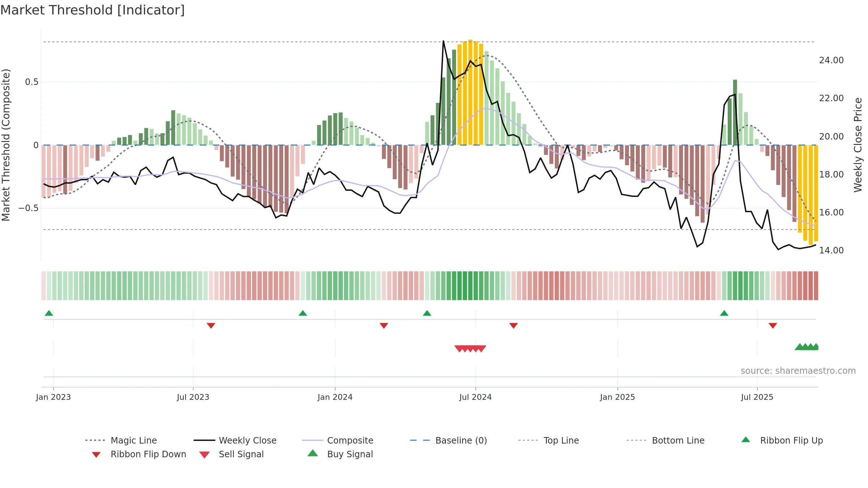The width and height of the screenshot is (868, 488).
Task: Click the Jul 2024 x-axis label
Action: 476,397
